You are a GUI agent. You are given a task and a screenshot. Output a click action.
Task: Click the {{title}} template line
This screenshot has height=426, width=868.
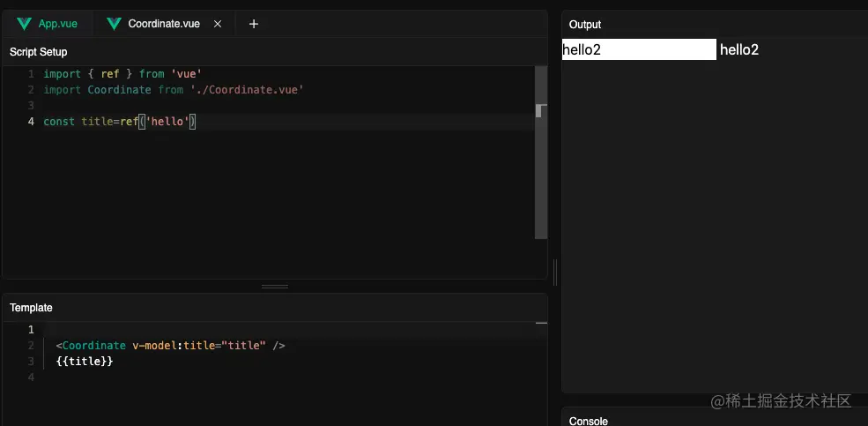tap(84, 362)
